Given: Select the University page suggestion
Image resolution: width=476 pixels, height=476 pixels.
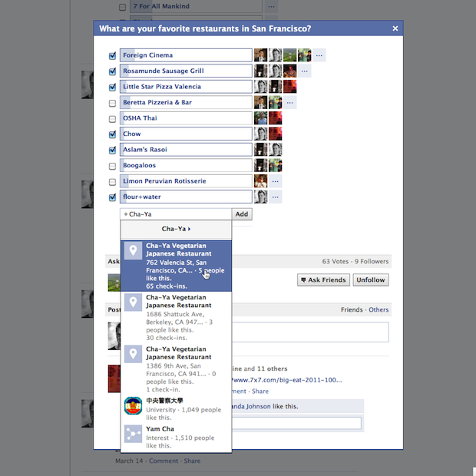Looking at the screenshot, I should [176, 409].
